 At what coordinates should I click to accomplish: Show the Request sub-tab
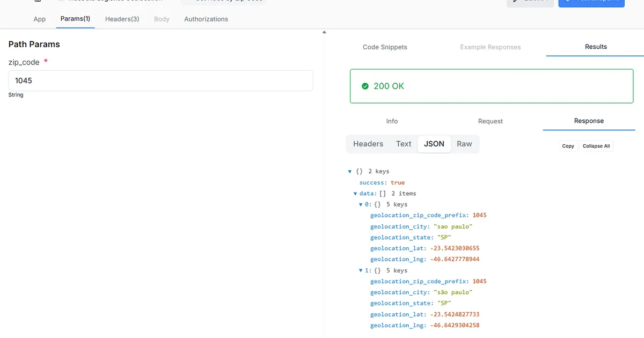pos(491,121)
